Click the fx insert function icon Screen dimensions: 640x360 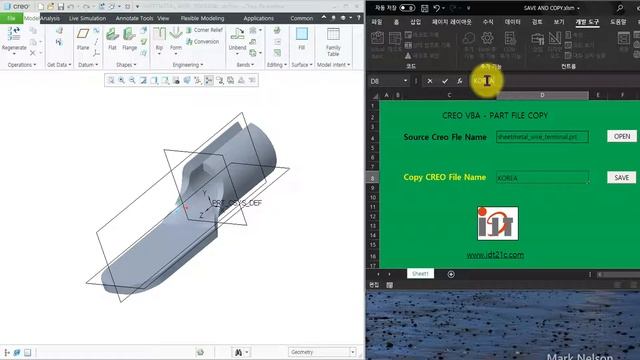(x=460, y=81)
